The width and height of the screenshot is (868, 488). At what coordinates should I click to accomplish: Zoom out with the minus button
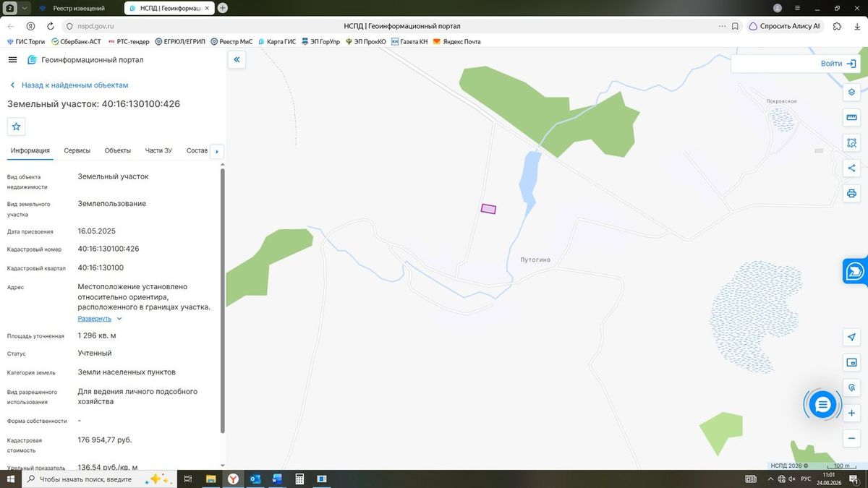pos(851,438)
